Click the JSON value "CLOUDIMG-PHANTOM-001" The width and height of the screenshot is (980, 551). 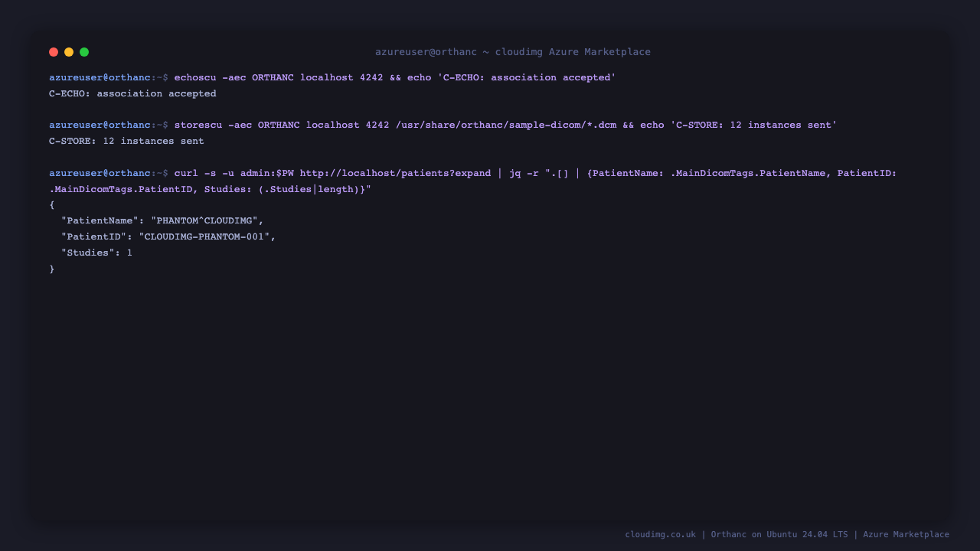point(204,236)
